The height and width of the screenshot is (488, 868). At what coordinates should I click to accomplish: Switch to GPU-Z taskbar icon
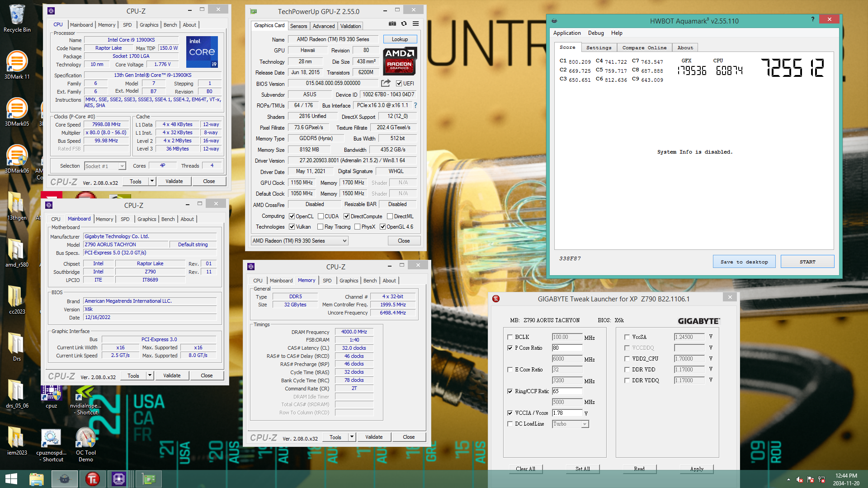(x=148, y=479)
